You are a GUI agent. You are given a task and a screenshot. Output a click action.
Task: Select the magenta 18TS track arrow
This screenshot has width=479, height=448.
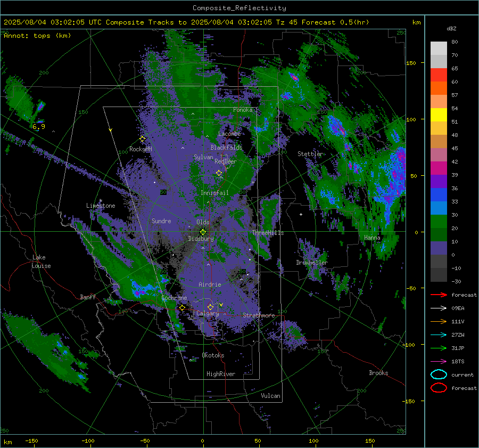tap(439, 362)
